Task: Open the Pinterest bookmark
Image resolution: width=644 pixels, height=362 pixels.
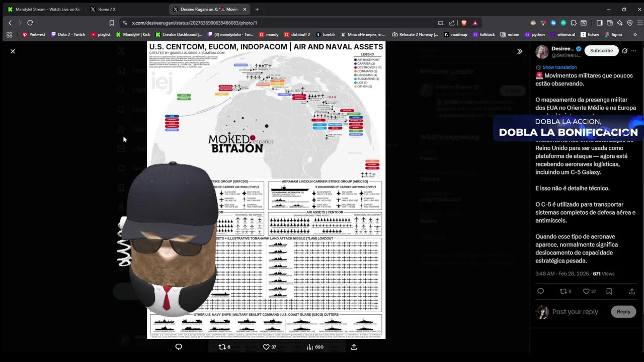Action: (x=34, y=35)
